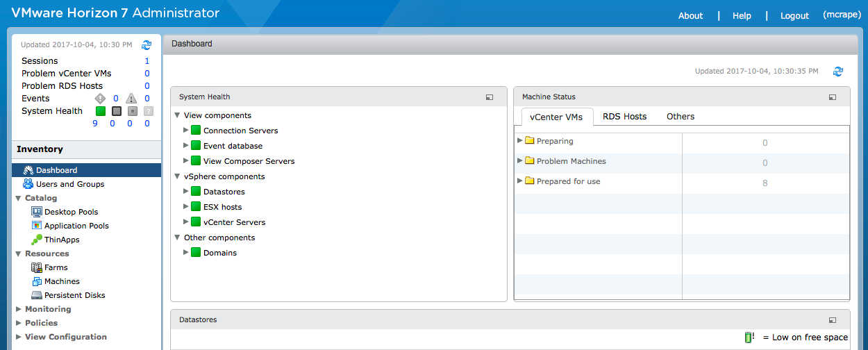Image resolution: width=868 pixels, height=350 pixels.
Task: Open the Others tab in Machine Status
Action: click(681, 117)
